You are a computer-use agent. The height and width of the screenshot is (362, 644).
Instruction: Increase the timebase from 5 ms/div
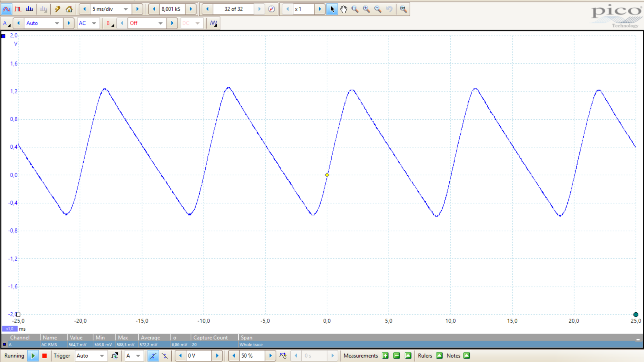point(137,9)
